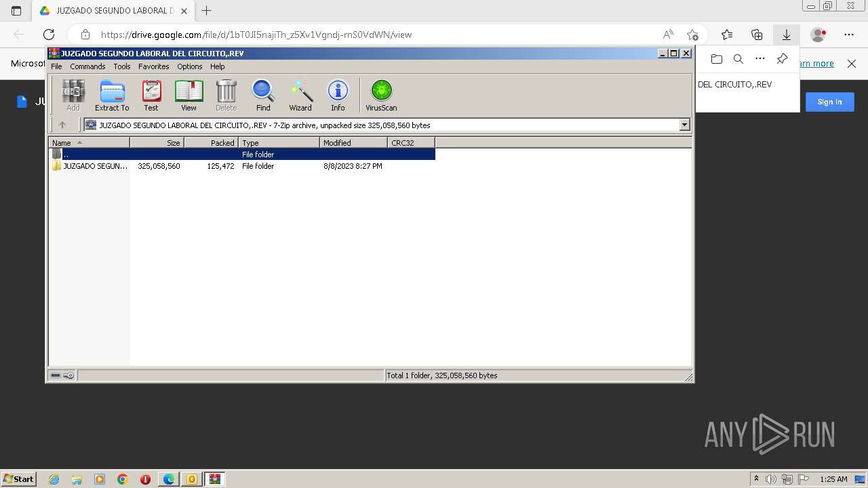Click Sign in button on Drive page
868x488 pixels.
(x=829, y=102)
